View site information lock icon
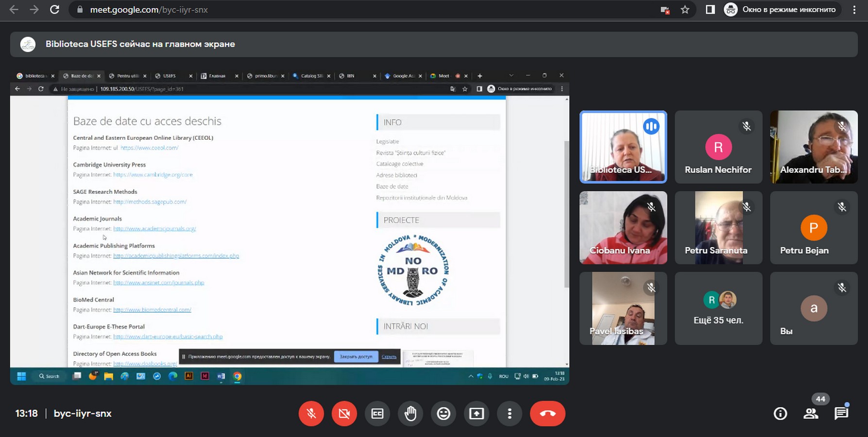 (79, 10)
